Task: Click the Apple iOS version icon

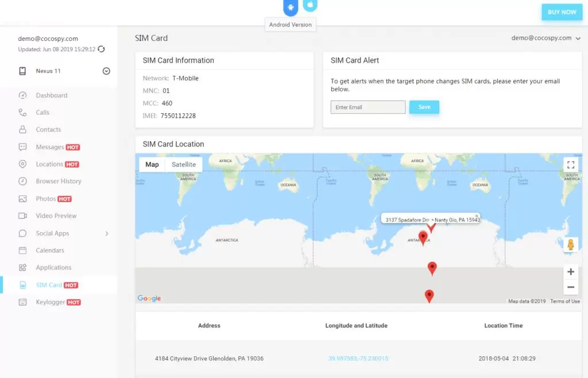Action: 310,5
